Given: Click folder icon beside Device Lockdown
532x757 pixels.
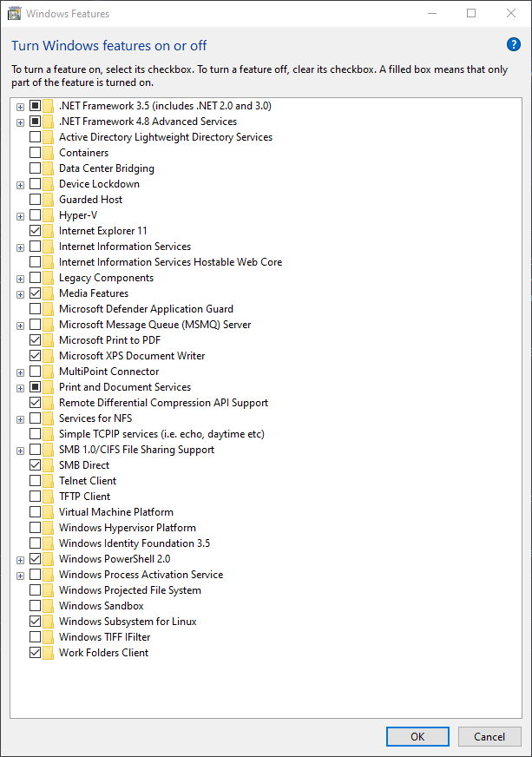Looking at the screenshot, I should [x=48, y=184].
